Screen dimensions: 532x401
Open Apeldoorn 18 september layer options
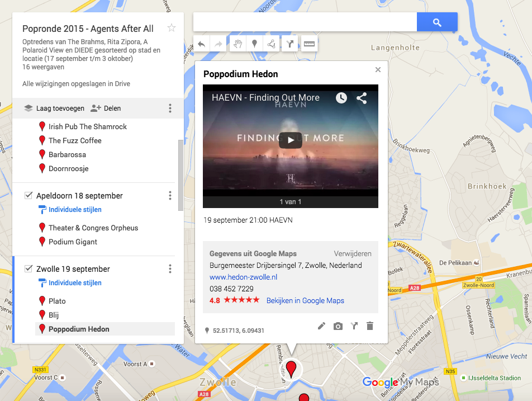coord(170,196)
